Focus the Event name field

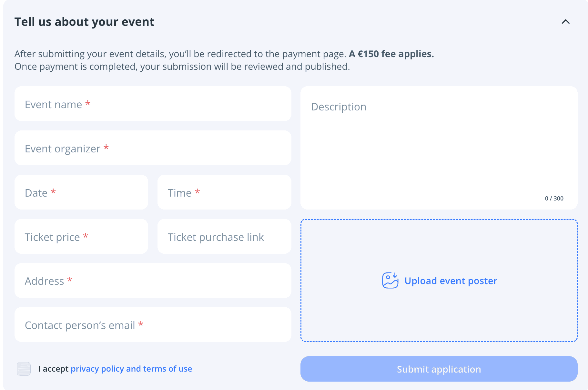coord(153,104)
